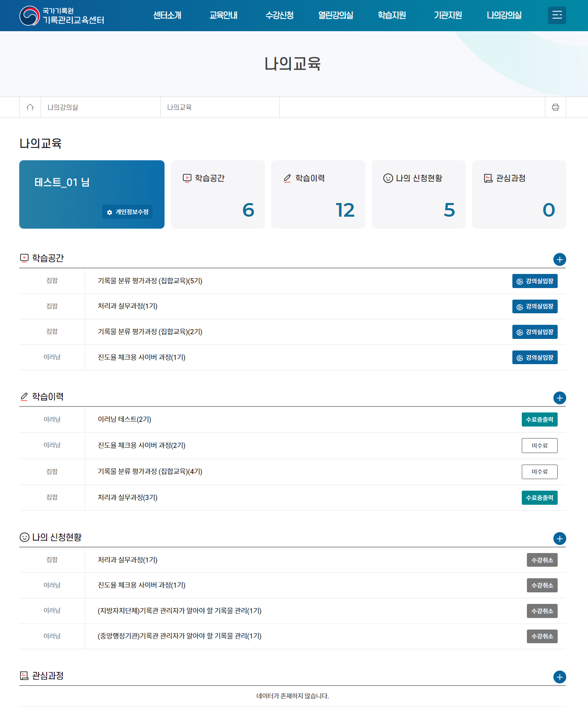
Task: Cancel enrollment for 처리과 실무과정(1기)
Action: (542, 560)
